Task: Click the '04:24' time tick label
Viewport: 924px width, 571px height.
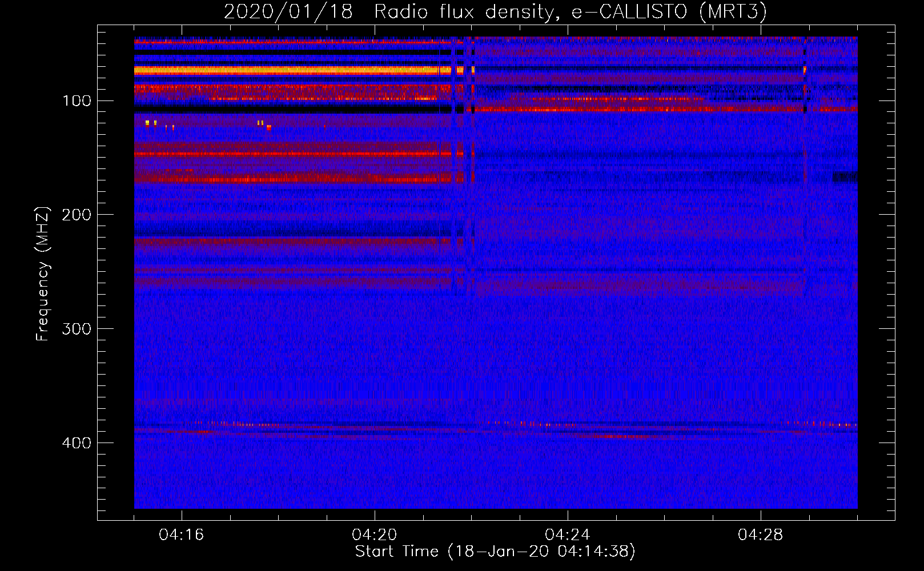Action: click(x=568, y=535)
